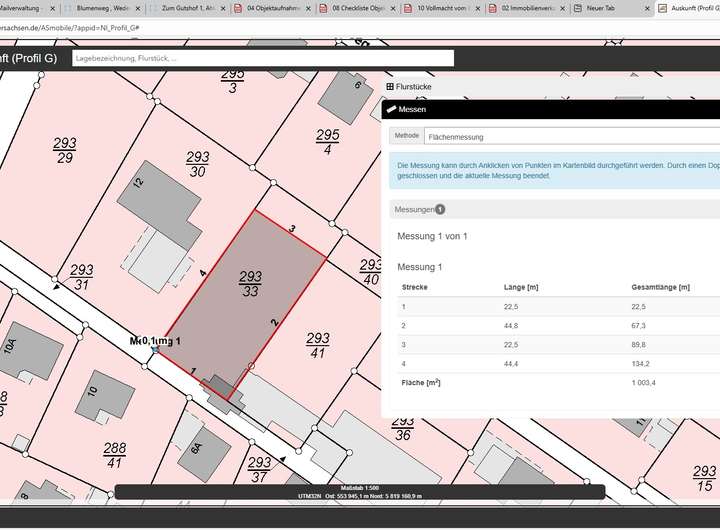Click the Flurstücke label button
Viewport: 720px width, 530px height.
click(x=414, y=88)
